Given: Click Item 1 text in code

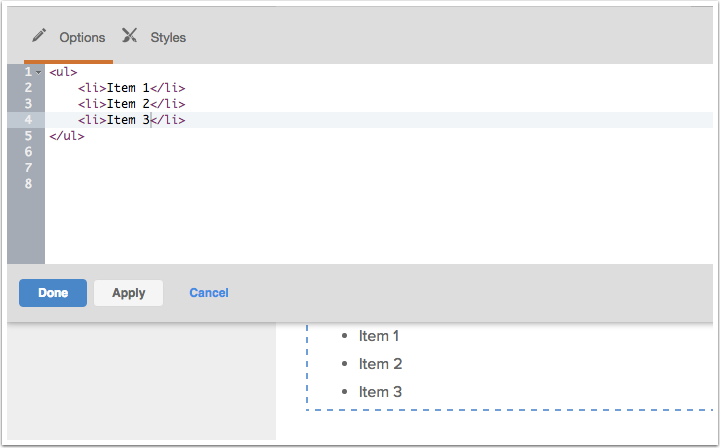Looking at the screenshot, I should (x=127, y=88).
